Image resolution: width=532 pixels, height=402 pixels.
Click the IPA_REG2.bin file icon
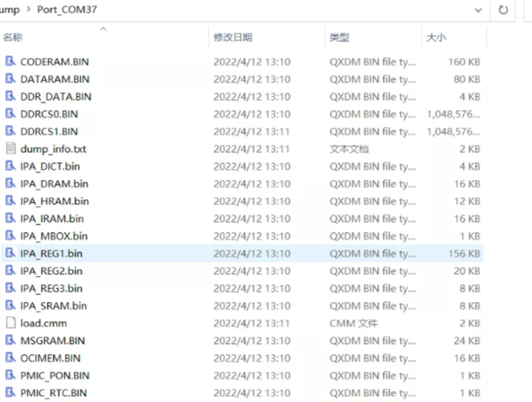coord(10,271)
